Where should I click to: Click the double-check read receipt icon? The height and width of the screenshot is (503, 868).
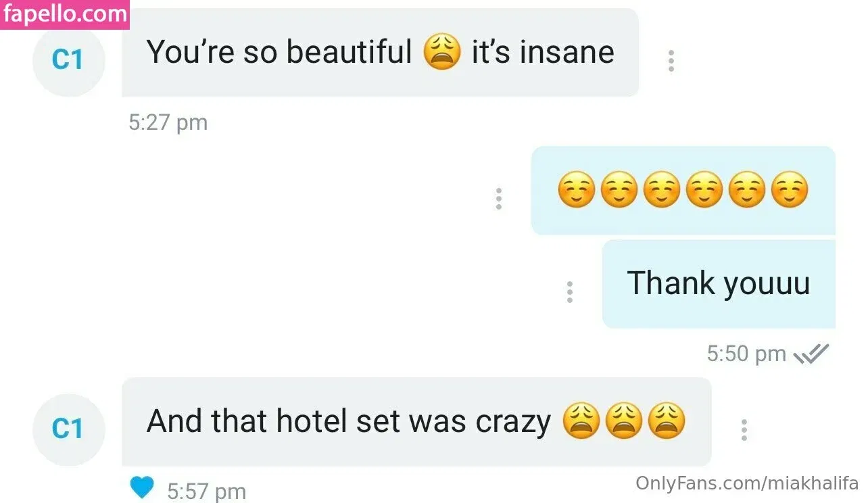pos(811,353)
